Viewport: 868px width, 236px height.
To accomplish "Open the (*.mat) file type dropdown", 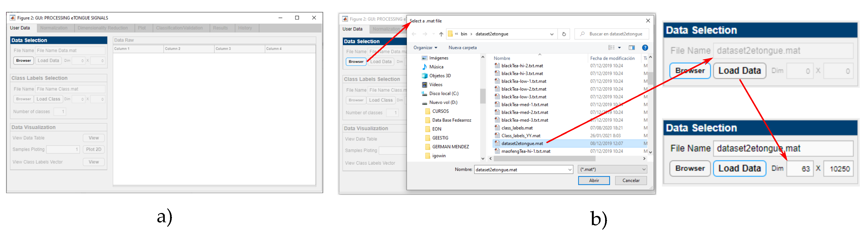I will pos(613,170).
